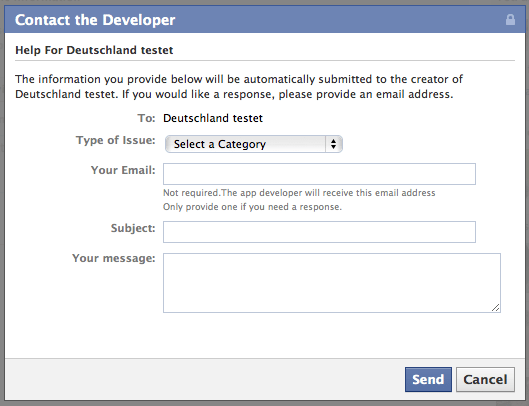Viewport: 529px width, 406px height.
Task: Click the Contact the Developer title
Action: [95, 20]
